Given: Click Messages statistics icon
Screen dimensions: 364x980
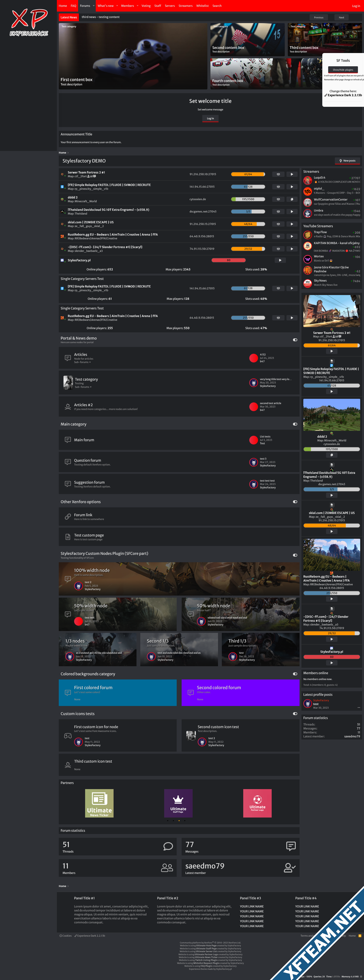Looking at the screenshot, I should [291, 846].
